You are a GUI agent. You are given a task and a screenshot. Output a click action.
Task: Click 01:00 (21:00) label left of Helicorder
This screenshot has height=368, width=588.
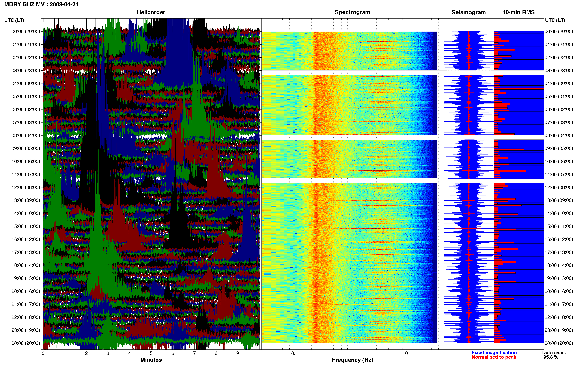tap(26, 45)
